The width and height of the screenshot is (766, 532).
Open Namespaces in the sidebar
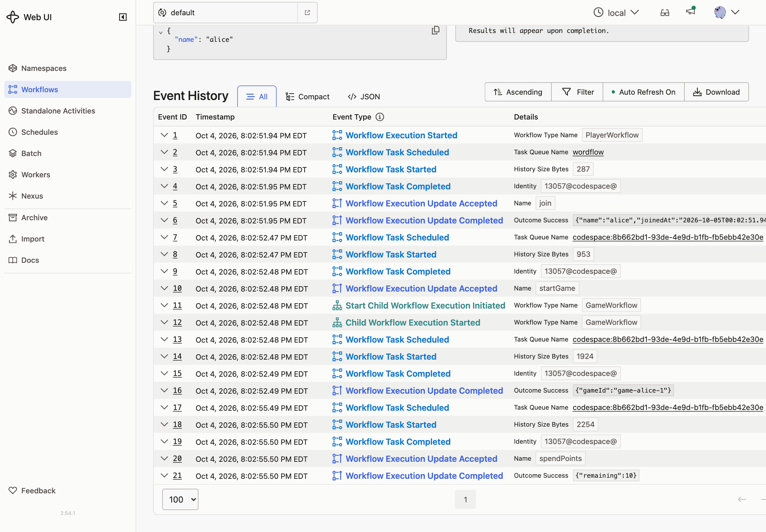click(68, 68)
